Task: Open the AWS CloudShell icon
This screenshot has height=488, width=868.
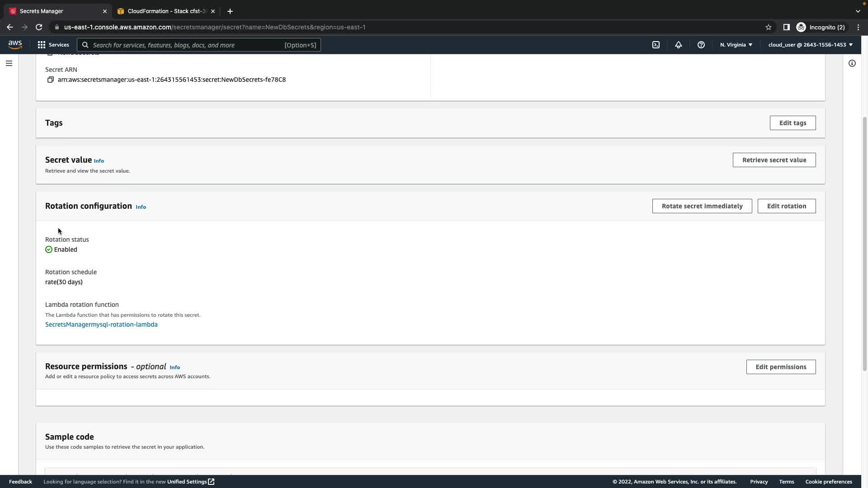Action: pos(656,45)
